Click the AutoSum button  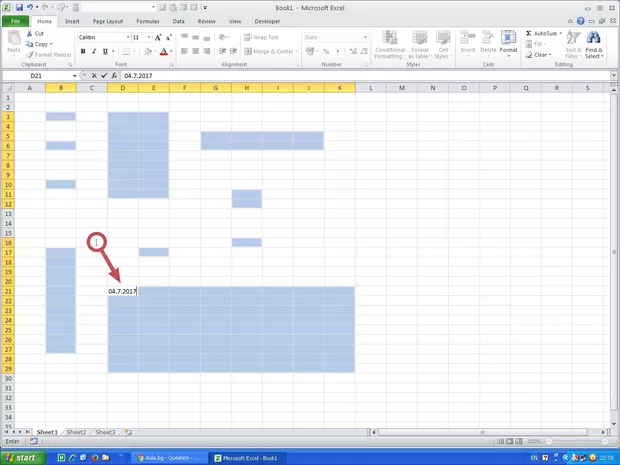pyautogui.click(x=543, y=34)
